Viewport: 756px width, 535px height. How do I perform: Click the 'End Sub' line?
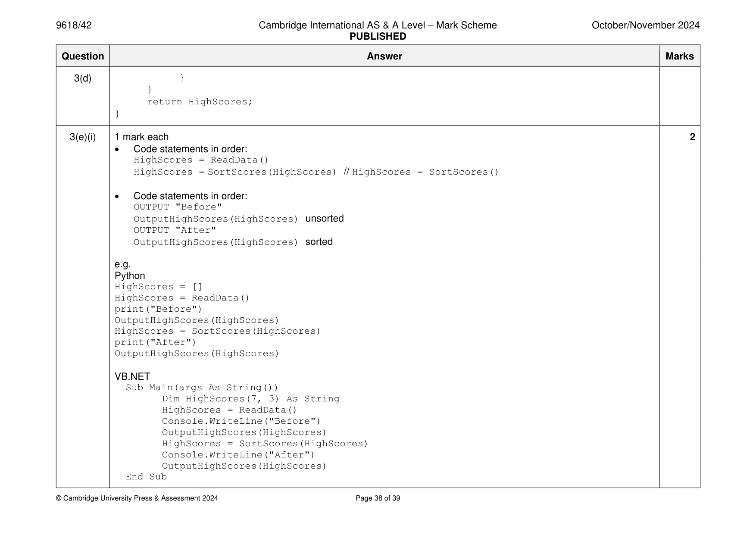pos(146,477)
